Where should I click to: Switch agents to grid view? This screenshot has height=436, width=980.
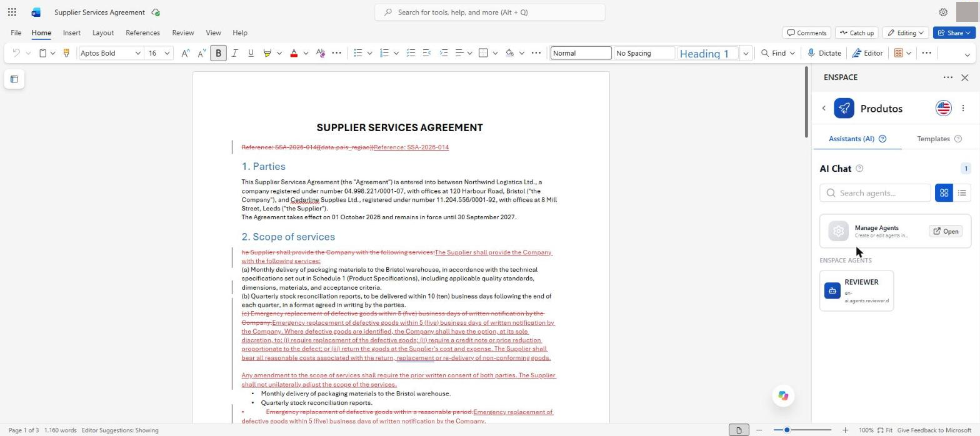pos(944,193)
